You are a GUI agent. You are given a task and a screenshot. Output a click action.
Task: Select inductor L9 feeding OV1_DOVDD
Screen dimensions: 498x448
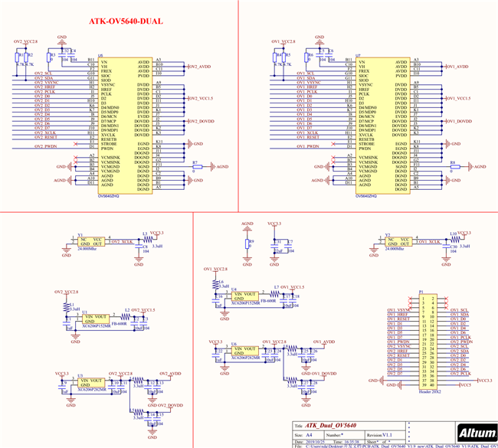click(x=292, y=381)
